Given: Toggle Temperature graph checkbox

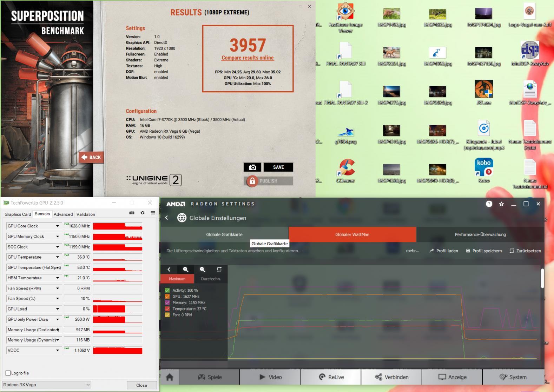Looking at the screenshot, I should pos(167,309).
